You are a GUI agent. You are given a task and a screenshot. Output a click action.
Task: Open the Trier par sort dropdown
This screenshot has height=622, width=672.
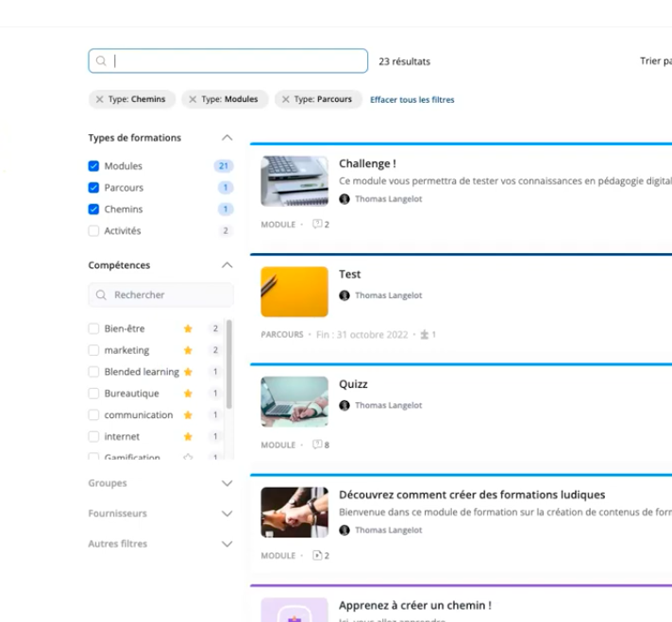pos(656,61)
